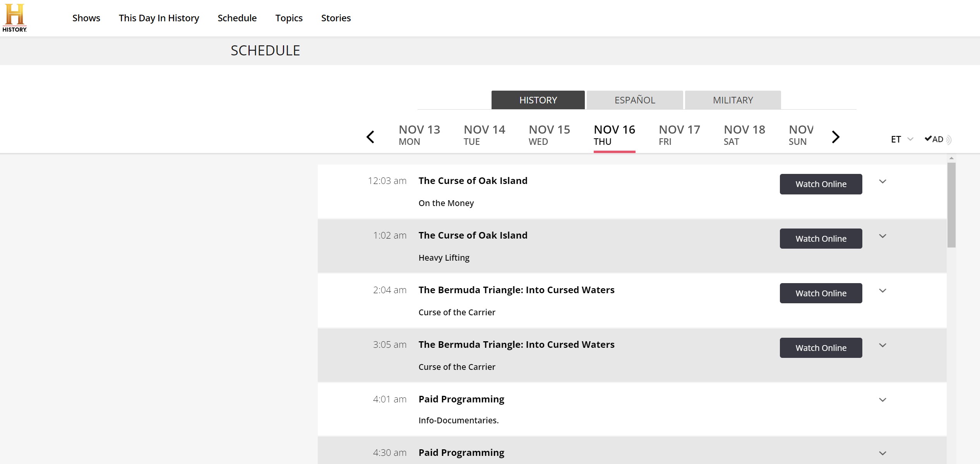Expand the 4:01 am Paid Programming row
The width and height of the screenshot is (980, 464).
(x=882, y=400)
